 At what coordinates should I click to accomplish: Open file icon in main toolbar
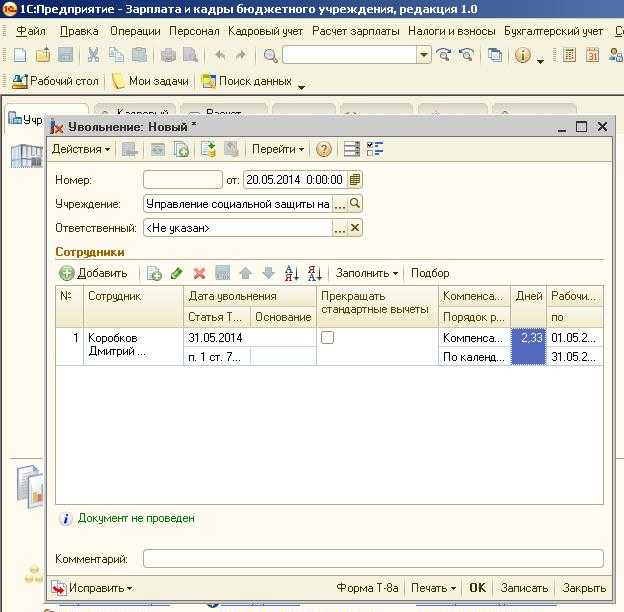click(x=43, y=55)
